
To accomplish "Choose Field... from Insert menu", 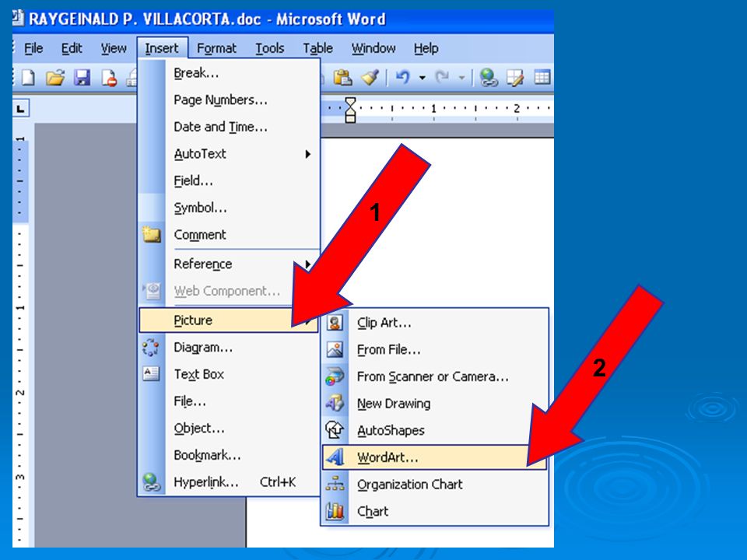I will click(229, 181).
